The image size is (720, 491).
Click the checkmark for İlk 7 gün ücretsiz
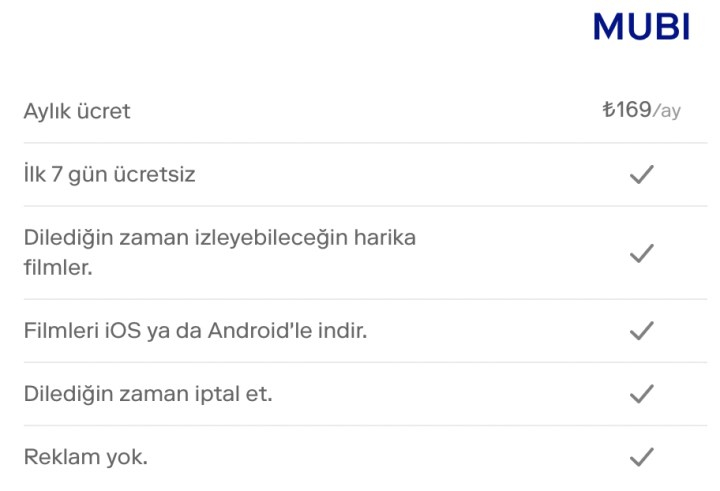(641, 175)
